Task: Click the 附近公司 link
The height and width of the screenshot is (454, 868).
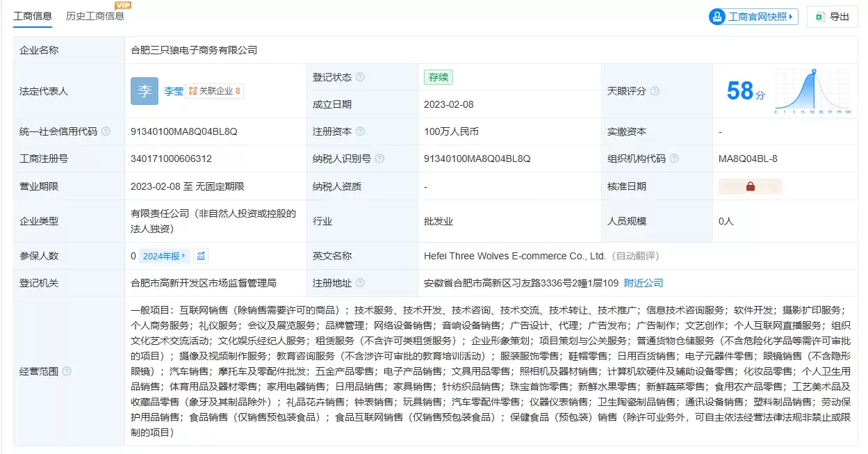Action: pyautogui.click(x=644, y=283)
